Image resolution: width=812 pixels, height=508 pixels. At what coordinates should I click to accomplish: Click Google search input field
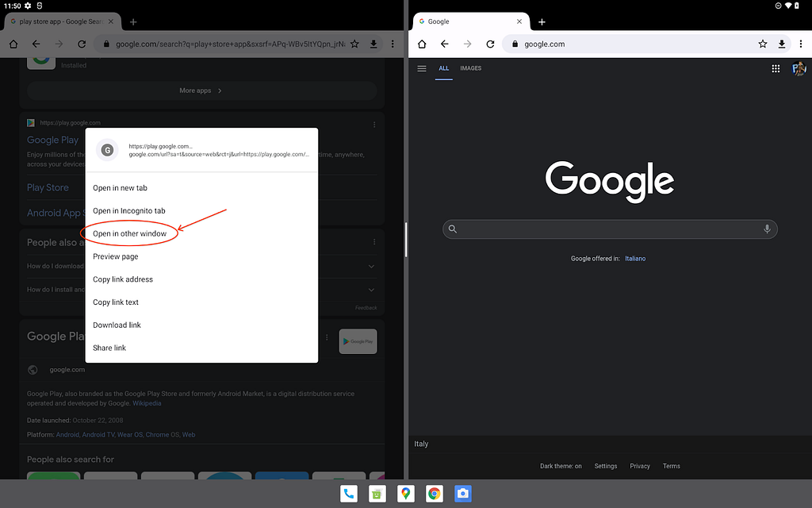tap(610, 229)
